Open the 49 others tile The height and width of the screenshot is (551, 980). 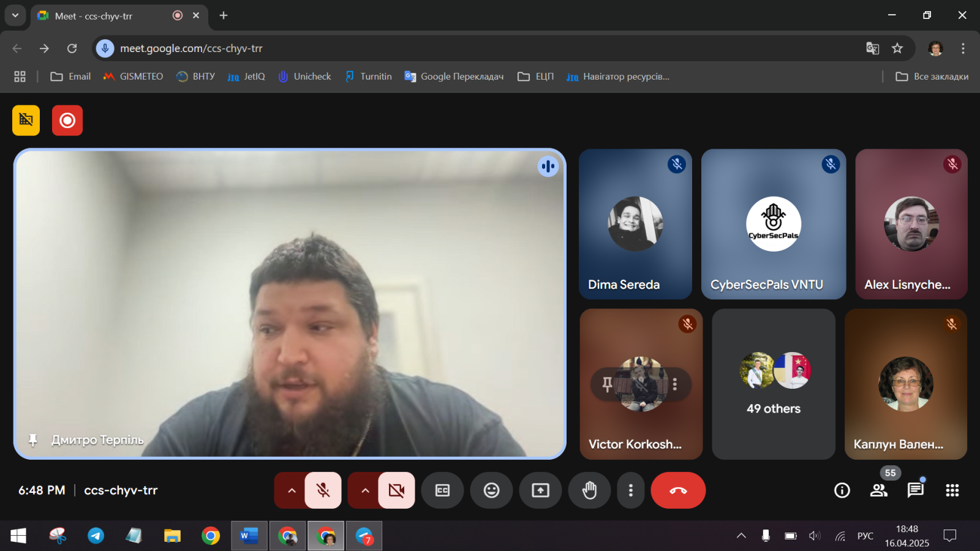tap(774, 384)
